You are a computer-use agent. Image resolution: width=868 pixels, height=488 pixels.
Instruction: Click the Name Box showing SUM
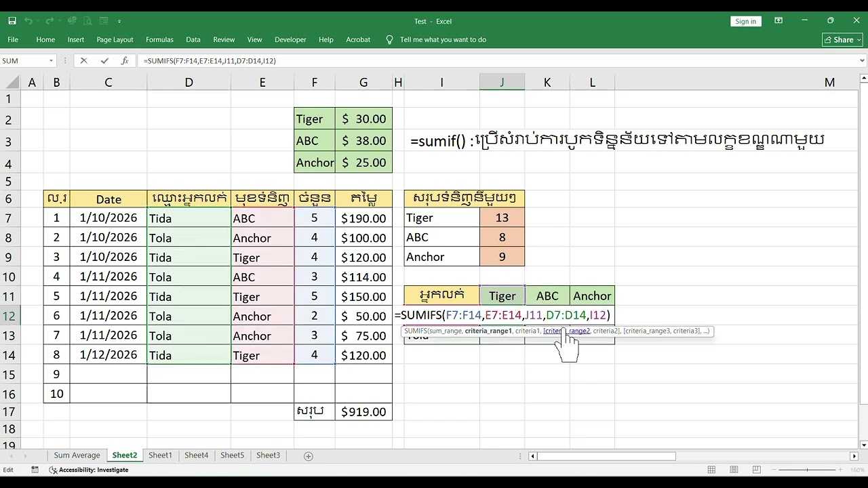[x=24, y=60]
